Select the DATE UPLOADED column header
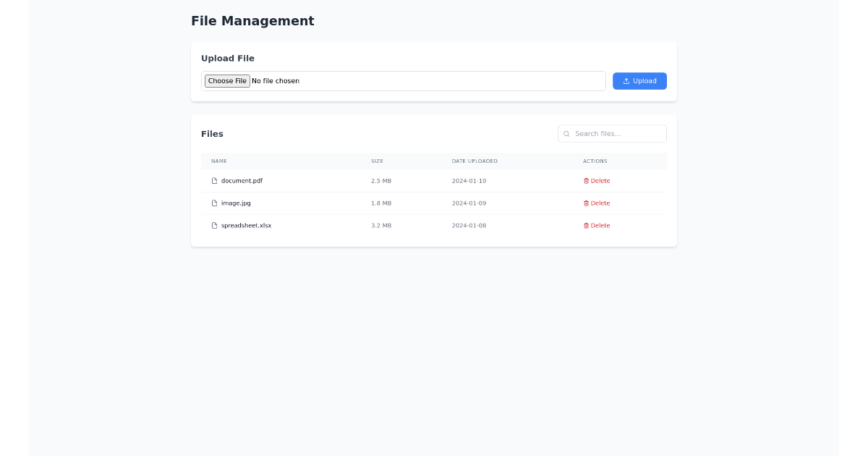868x456 pixels. point(475,161)
